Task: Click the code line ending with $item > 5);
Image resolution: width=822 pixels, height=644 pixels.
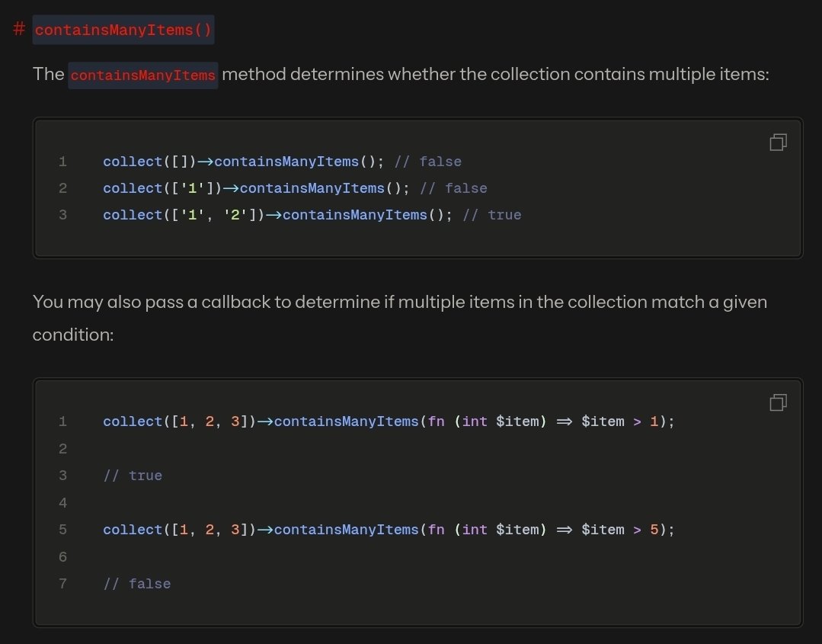Action: 389,530
